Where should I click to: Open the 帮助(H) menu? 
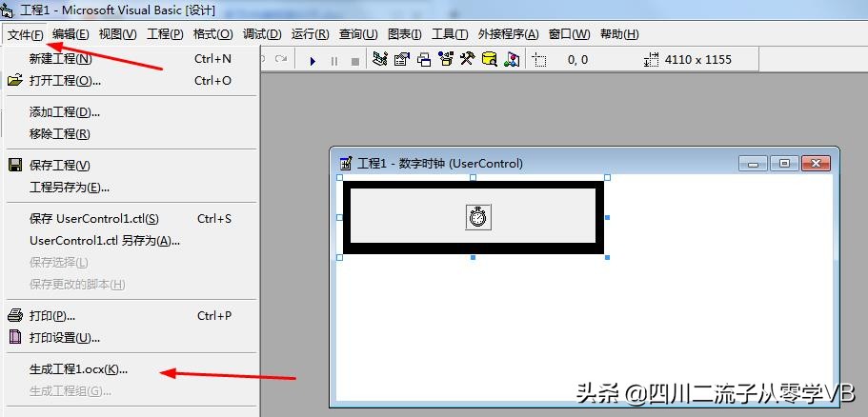619,34
